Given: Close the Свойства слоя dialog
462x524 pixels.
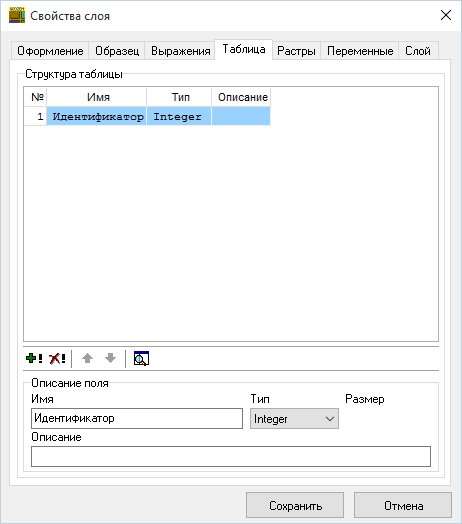Looking at the screenshot, I should [446, 15].
